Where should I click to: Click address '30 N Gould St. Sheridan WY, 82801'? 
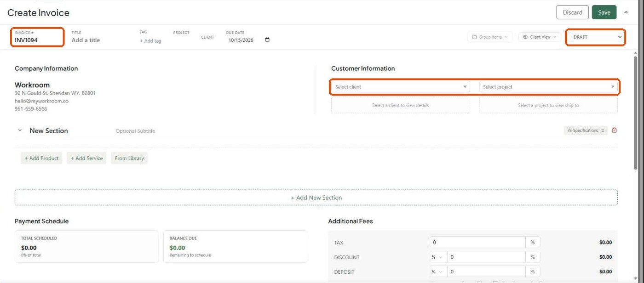55,93
